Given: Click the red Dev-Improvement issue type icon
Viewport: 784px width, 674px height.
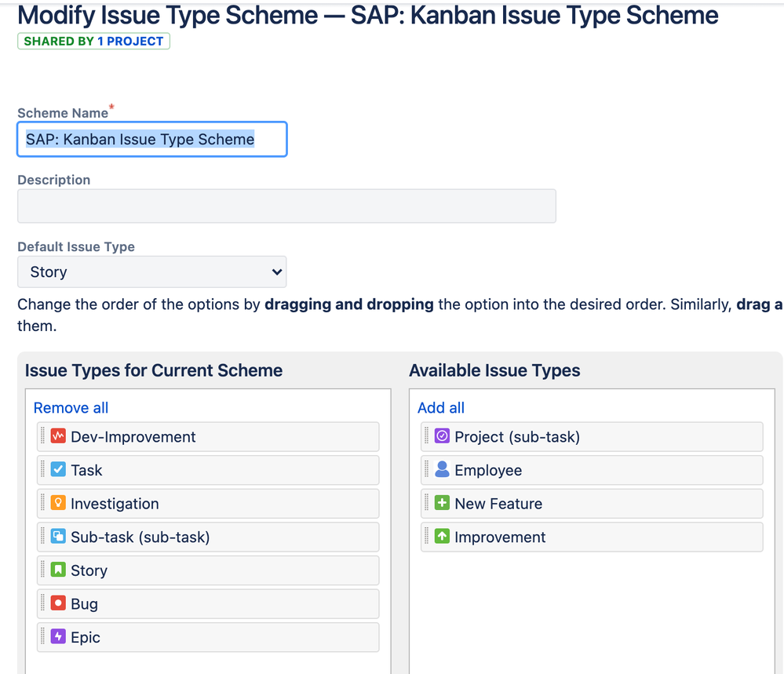Looking at the screenshot, I should (x=58, y=436).
